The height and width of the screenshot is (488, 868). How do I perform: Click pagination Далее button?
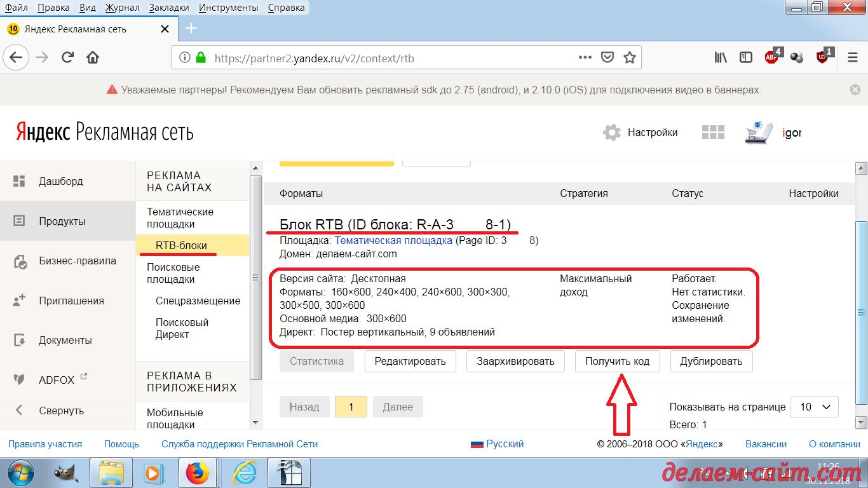click(x=398, y=407)
